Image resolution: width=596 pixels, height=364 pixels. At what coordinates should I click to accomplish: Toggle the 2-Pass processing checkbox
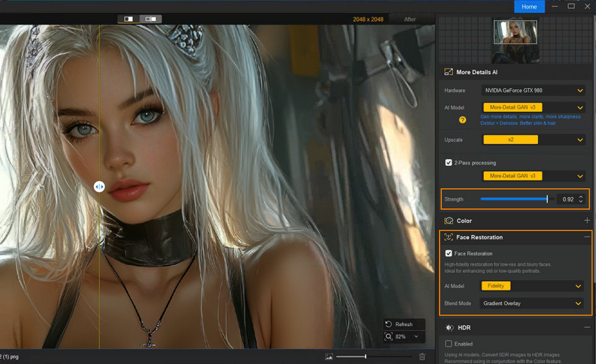click(x=449, y=163)
